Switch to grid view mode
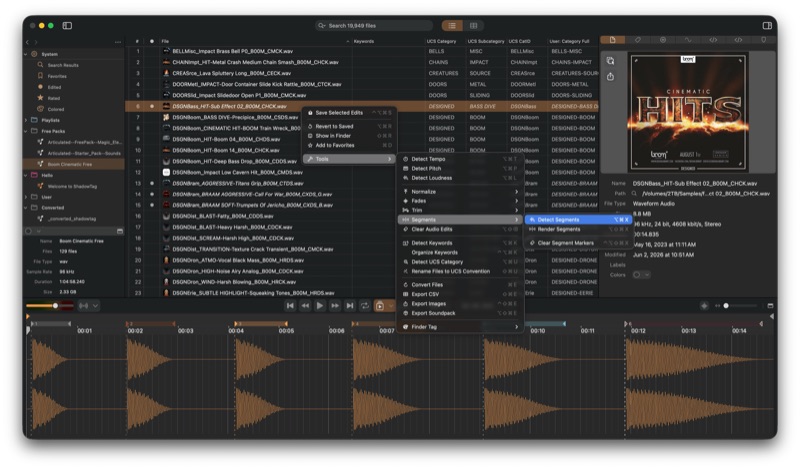The height and width of the screenshot is (469, 800). pos(473,26)
